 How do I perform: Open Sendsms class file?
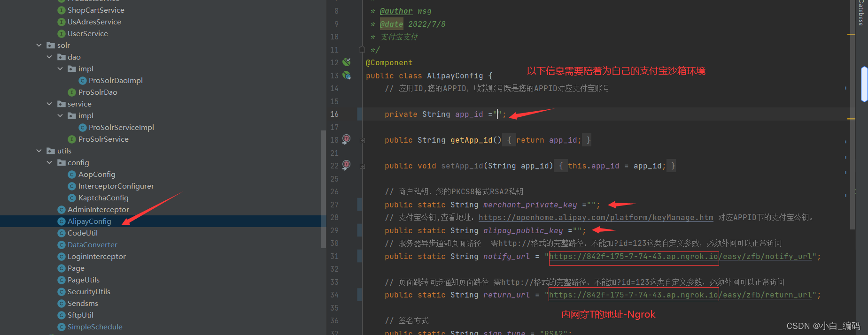click(x=83, y=304)
